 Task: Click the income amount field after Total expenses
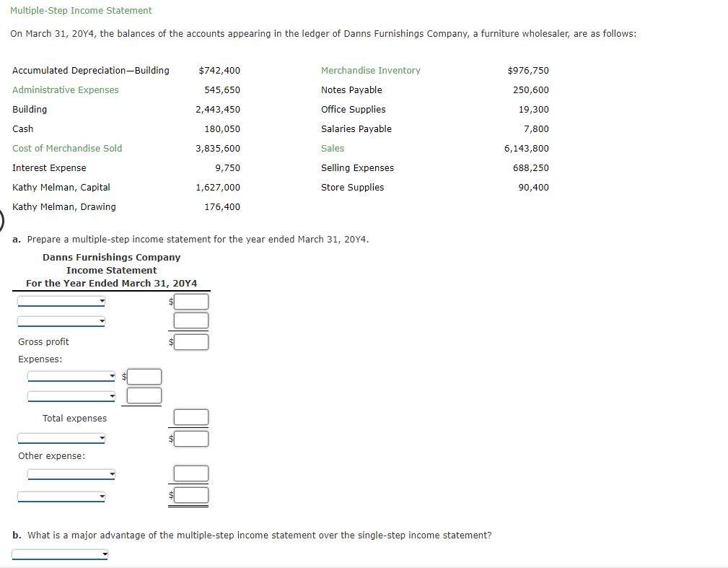(190, 437)
